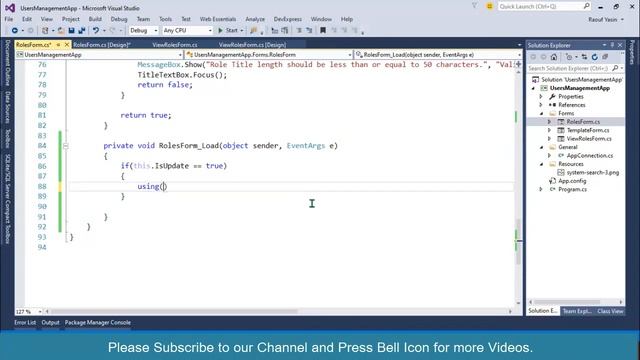Expand the Program.cs node
The height and width of the screenshot is (360, 640).
click(541, 189)
